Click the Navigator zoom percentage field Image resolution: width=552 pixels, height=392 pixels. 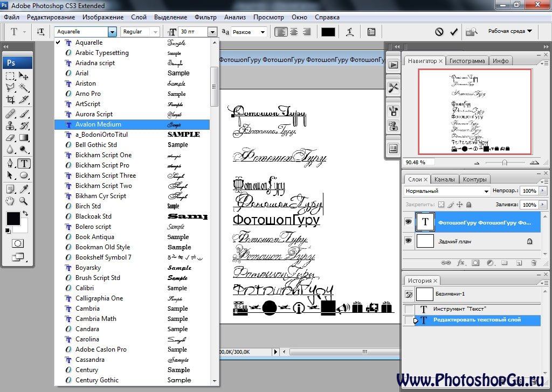[x=418, y=163]
